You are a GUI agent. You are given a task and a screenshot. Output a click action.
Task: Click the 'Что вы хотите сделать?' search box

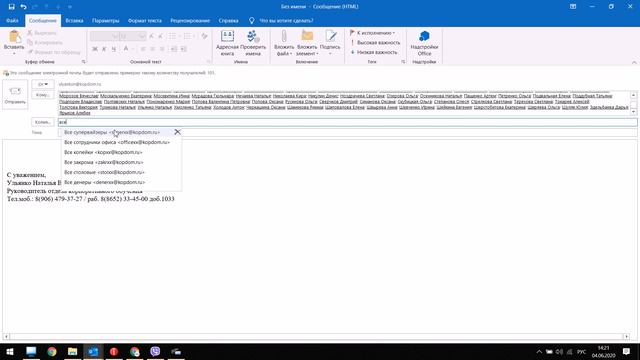[287, 20]
